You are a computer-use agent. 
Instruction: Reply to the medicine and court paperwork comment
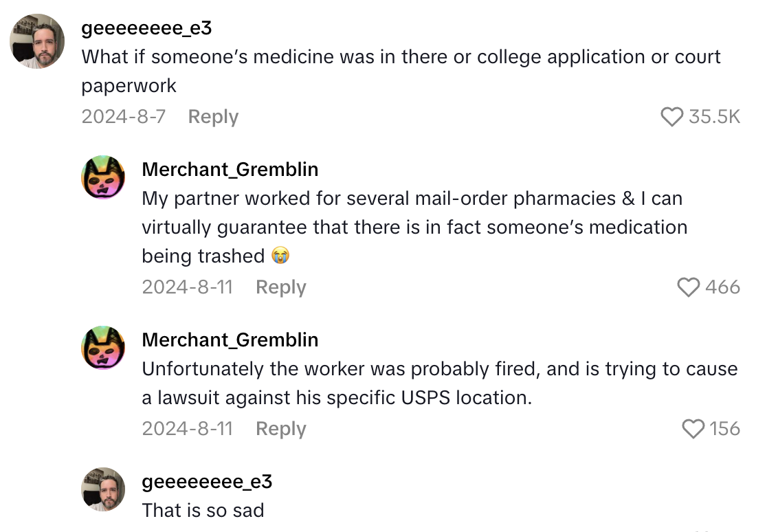213,117
